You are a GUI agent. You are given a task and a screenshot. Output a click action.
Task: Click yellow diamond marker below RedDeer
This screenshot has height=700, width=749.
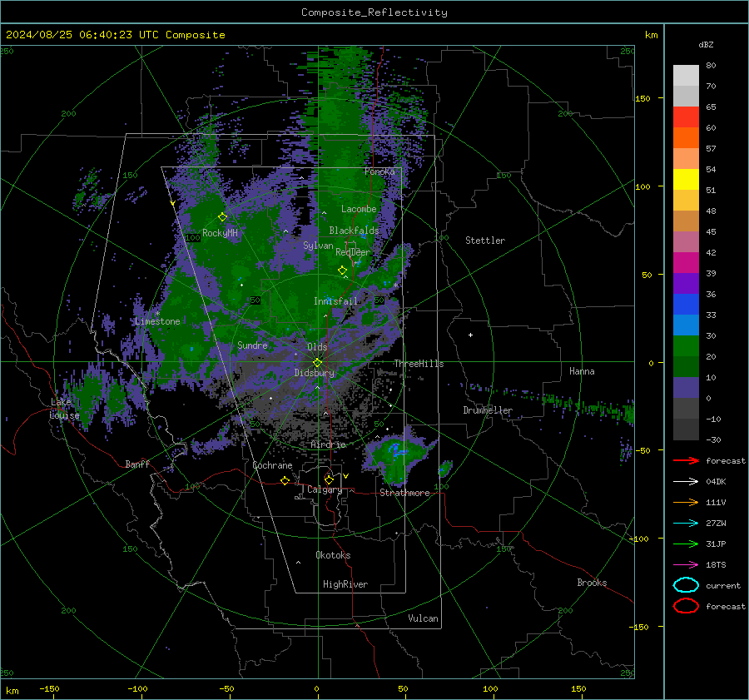pos(342,271)
